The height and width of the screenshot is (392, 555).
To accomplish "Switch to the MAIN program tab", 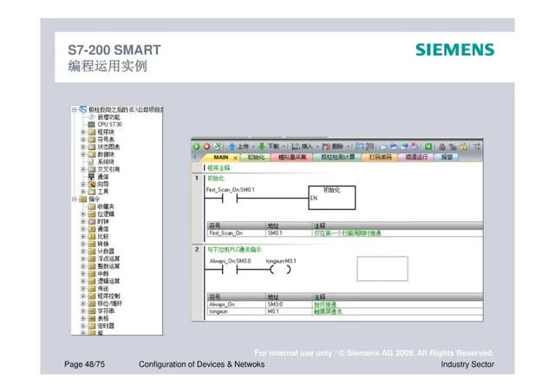I will click(221, 157).
